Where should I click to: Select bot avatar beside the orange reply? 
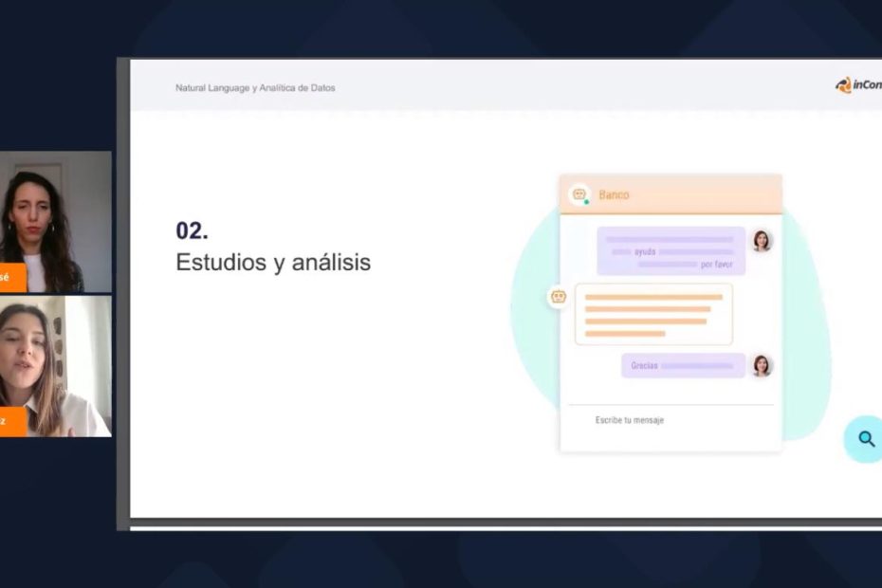coord(559,297)
